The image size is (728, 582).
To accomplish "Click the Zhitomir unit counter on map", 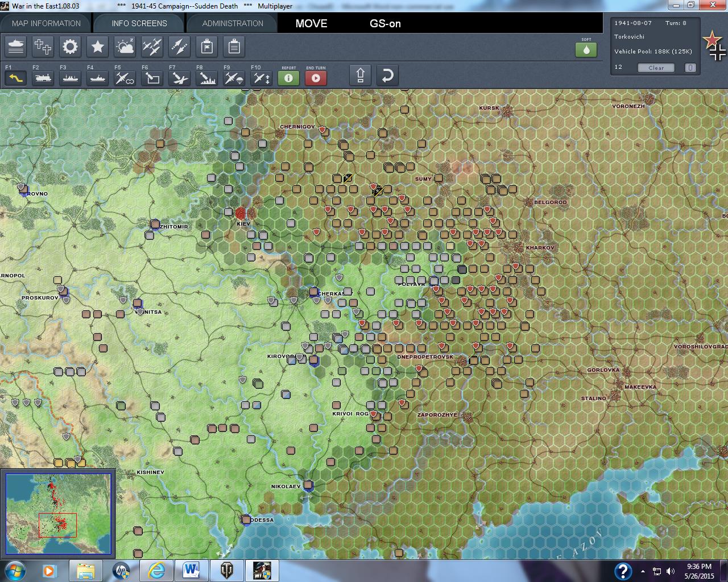I will coord(155,225).
